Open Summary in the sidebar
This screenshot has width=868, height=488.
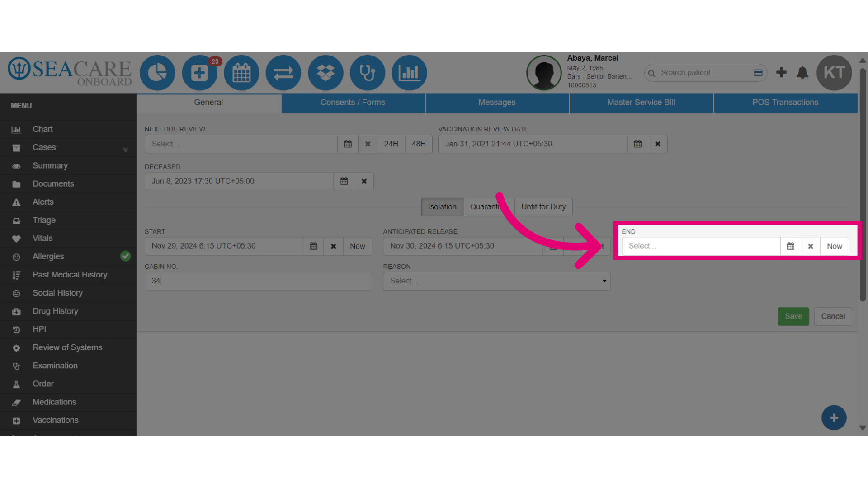pos(68,166)
